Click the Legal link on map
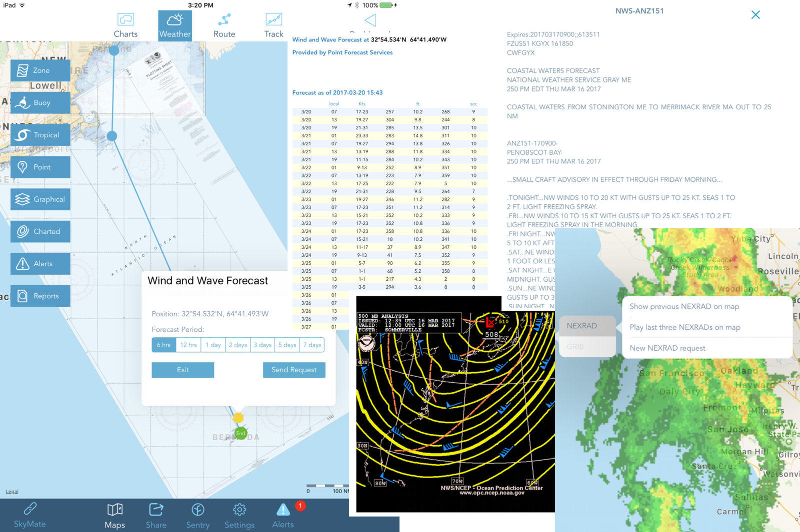The image size is (800, 532). (x=12, y=492)
